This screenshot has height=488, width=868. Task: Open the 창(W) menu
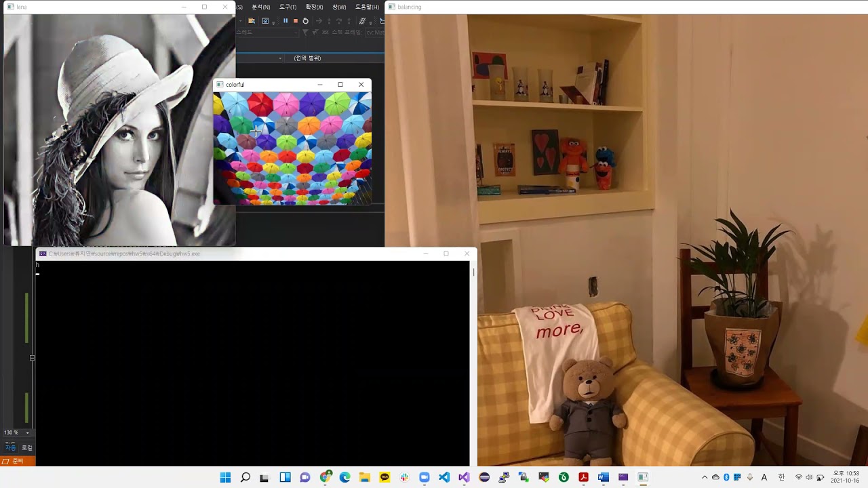339,7
